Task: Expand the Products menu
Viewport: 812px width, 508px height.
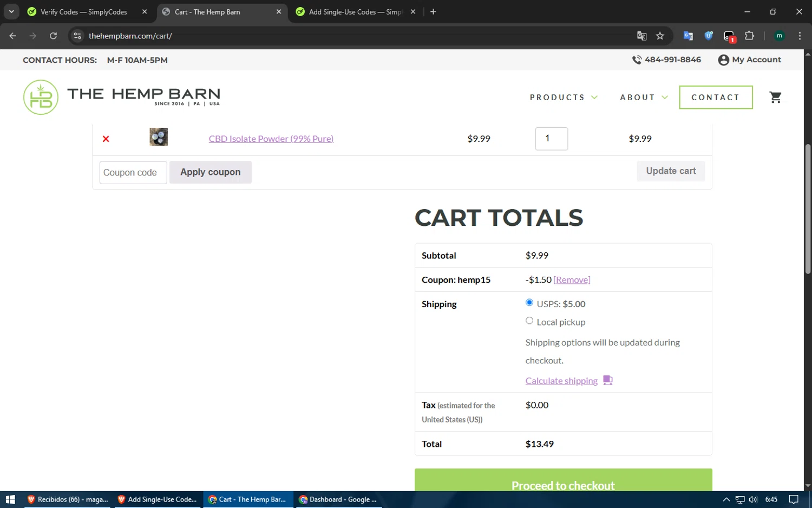Action: [x=564, y=97]
